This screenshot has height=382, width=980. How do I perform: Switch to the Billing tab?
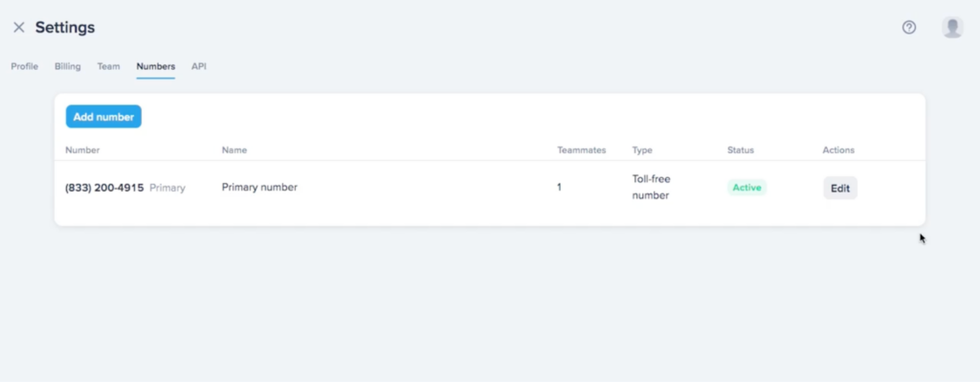click(68, 66)
